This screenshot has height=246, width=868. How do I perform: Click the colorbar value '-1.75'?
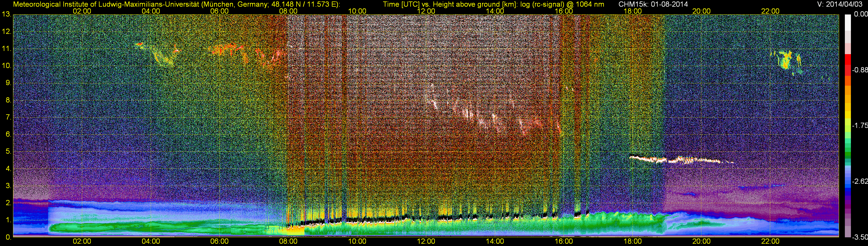(860, 125)
